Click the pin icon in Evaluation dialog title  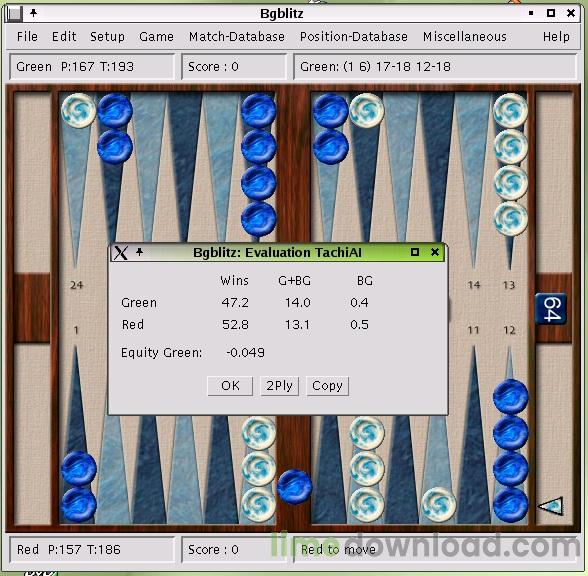pyautogui.click(x=140, y=252)
